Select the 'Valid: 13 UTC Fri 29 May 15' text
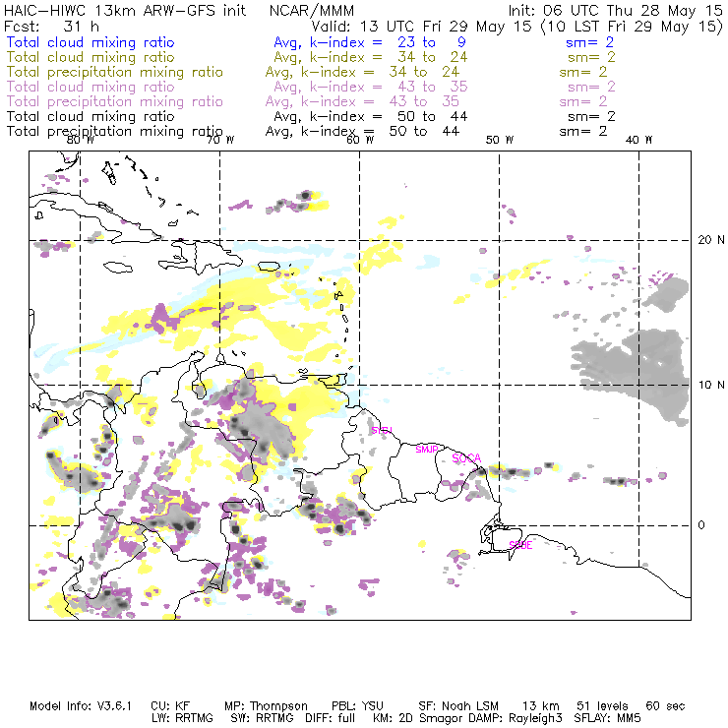The width and height of the screenshot is (728, 728). [421, 27]
